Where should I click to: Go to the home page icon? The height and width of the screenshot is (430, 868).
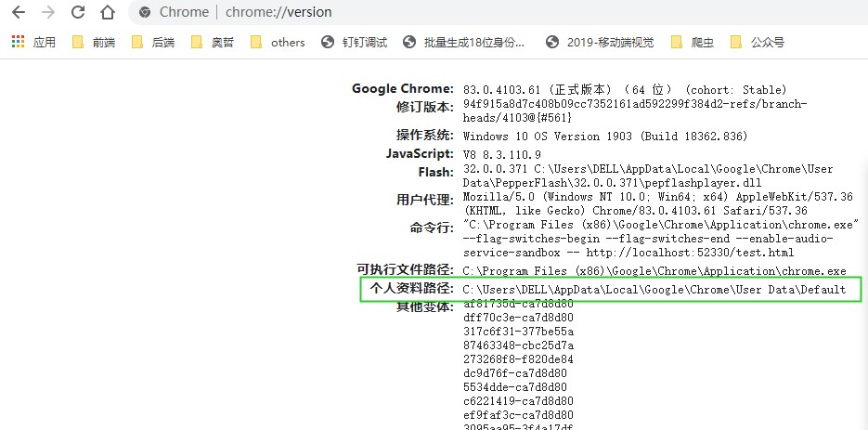[x=108, y=12]
